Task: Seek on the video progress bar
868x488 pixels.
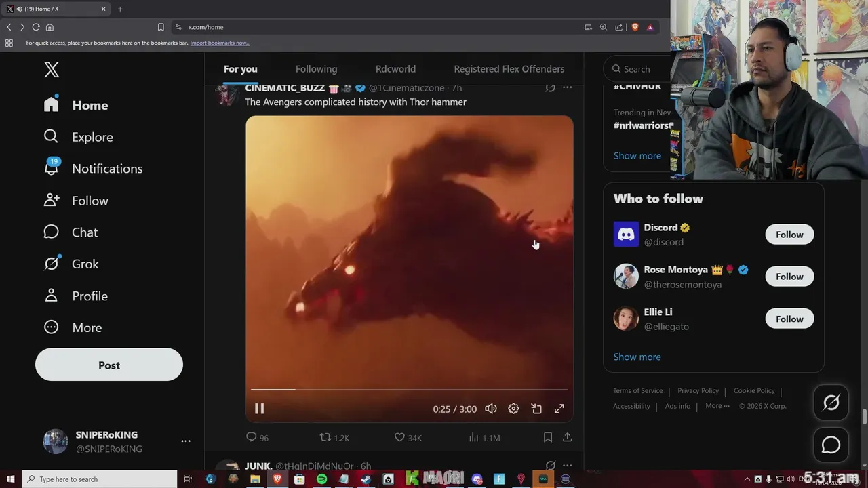Action: click(409, 390)
